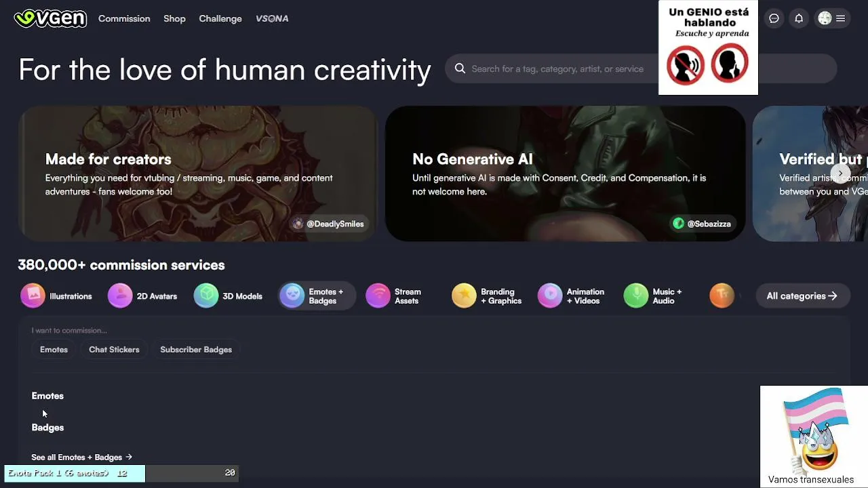Choose the Subscriber Badges chip
Image resolution: width=868 pixels, height=488 pixels.
click(196, 350)
